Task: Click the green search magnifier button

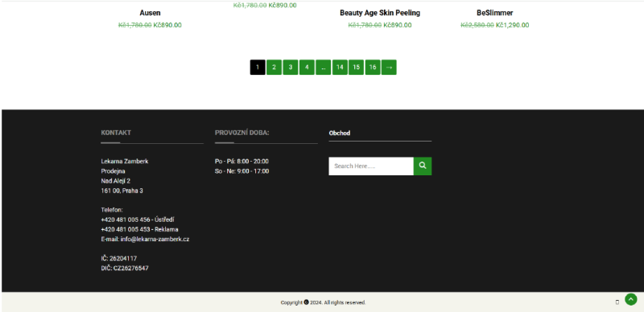Action: (422, 166)
